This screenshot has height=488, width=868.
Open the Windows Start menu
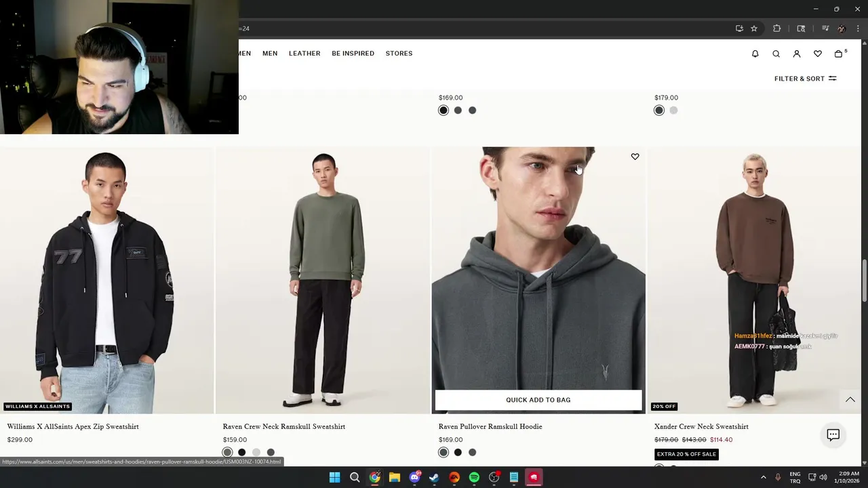(334, 477)
